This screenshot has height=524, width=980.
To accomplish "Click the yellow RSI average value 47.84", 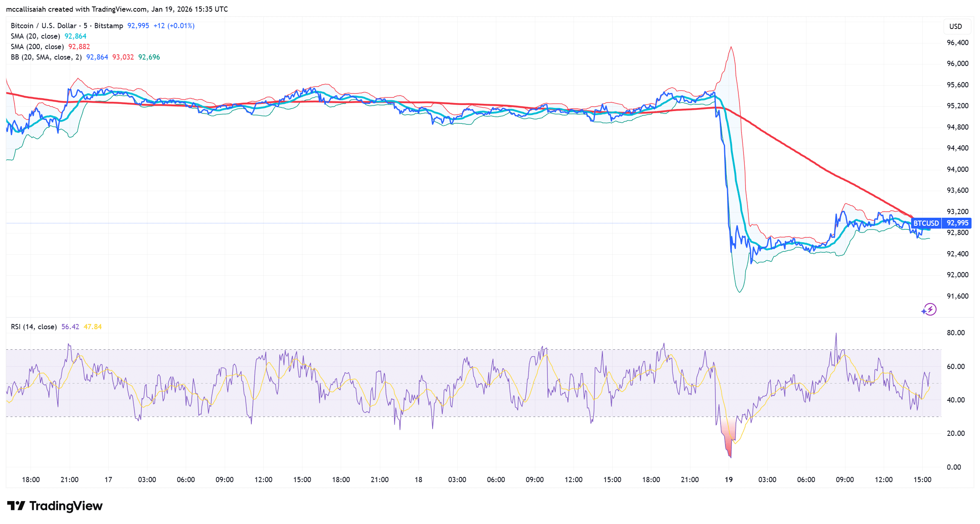I will (x=92, y=327).
